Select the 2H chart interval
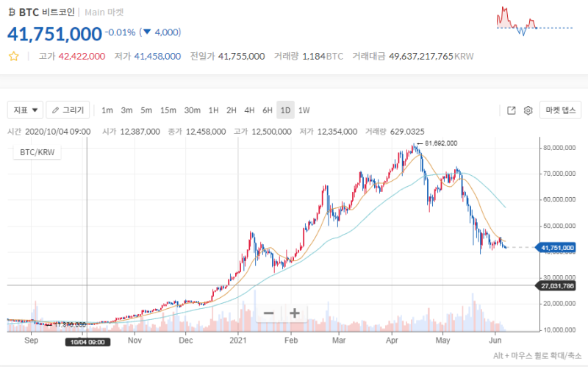The width and height of the screenshot is (588, 367). (x=232, y=110)
